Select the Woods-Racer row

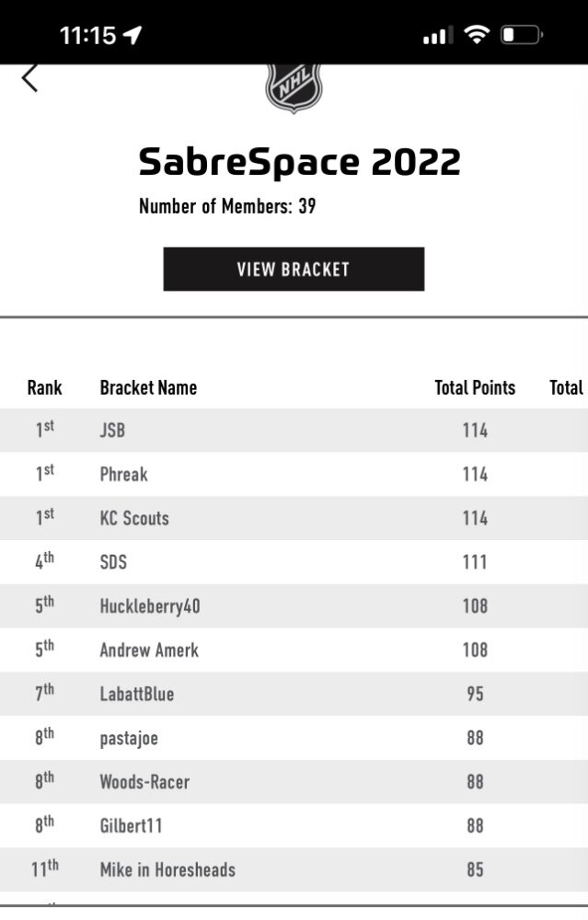[x=294, y=782]
